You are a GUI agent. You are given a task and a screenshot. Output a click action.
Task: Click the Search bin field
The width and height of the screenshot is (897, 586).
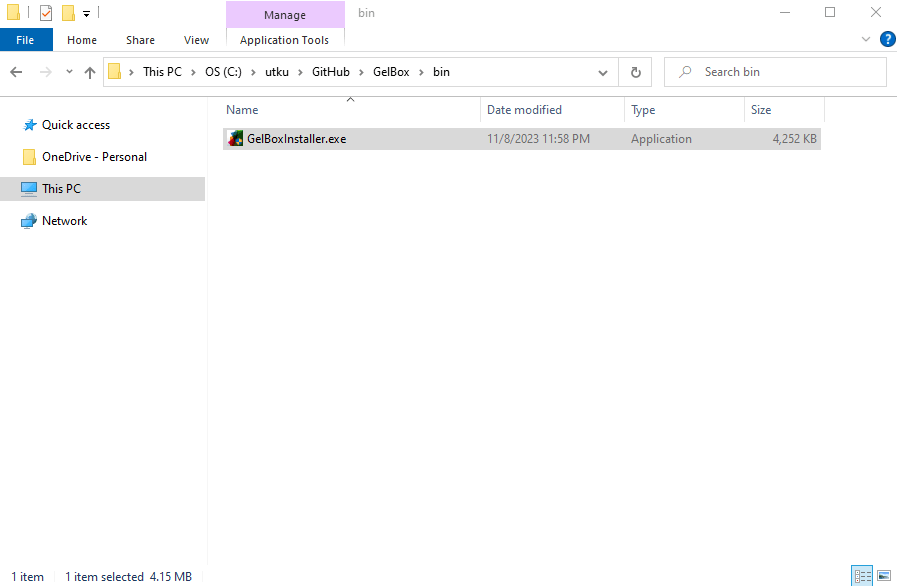click(x=775, y=72)
